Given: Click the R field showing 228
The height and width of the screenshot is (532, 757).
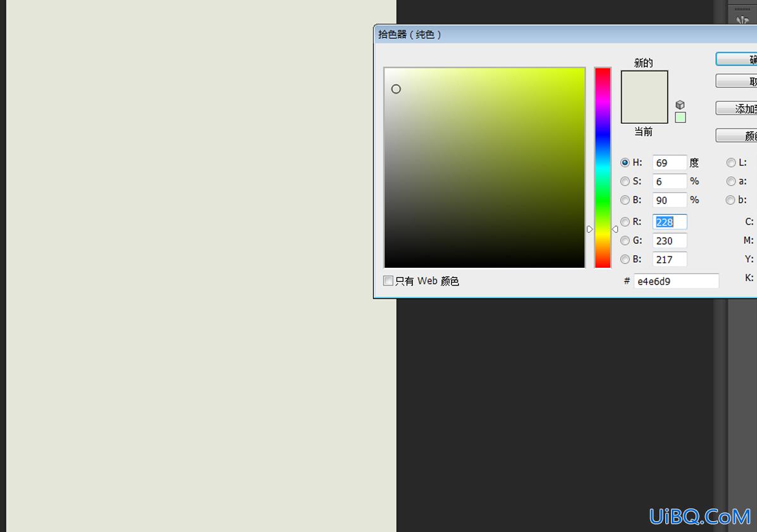Looking at the screenshot, I should coord(669,222).
